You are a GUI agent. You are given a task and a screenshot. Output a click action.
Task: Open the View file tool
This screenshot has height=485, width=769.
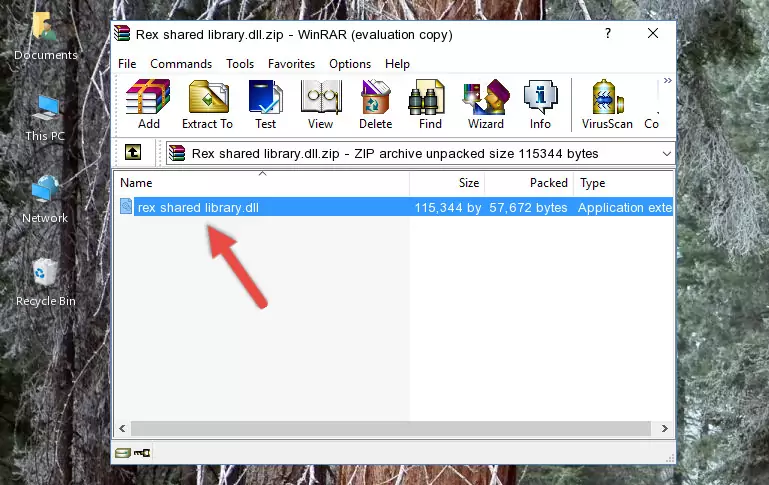[321, 104]
